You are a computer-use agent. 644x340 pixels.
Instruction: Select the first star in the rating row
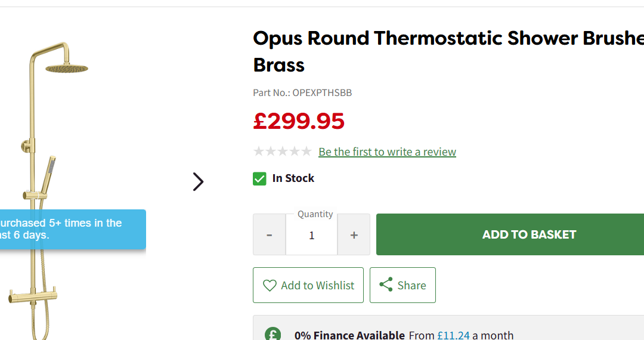pyautogui.click(x=259, y=152)
